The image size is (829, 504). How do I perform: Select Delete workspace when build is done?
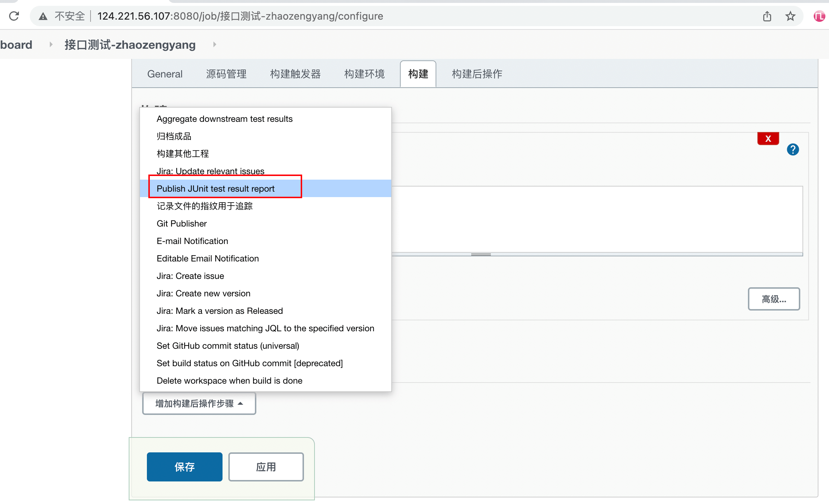[x=229, y=381]
